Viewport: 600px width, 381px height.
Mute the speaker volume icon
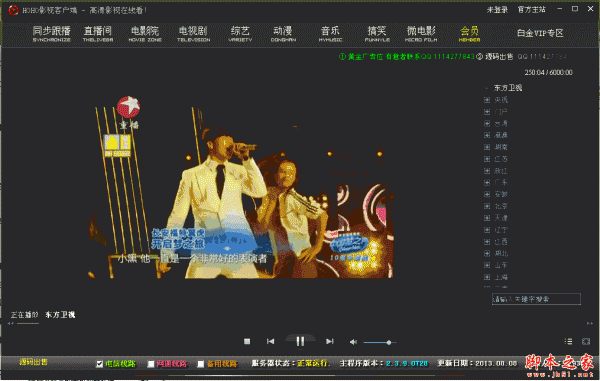point(353,342)
